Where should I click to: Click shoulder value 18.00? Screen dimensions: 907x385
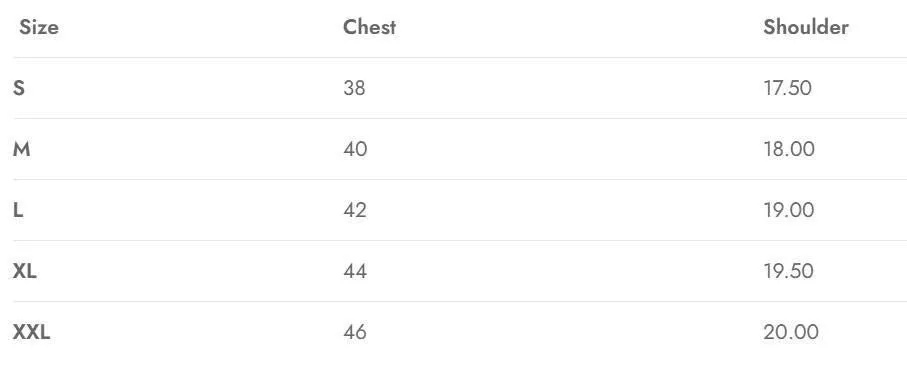[x=789, y=150]
